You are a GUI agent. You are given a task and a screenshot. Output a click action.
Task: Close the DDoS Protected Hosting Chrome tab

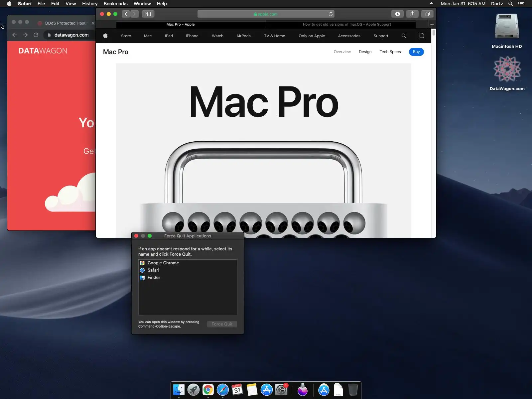[93, 23]
